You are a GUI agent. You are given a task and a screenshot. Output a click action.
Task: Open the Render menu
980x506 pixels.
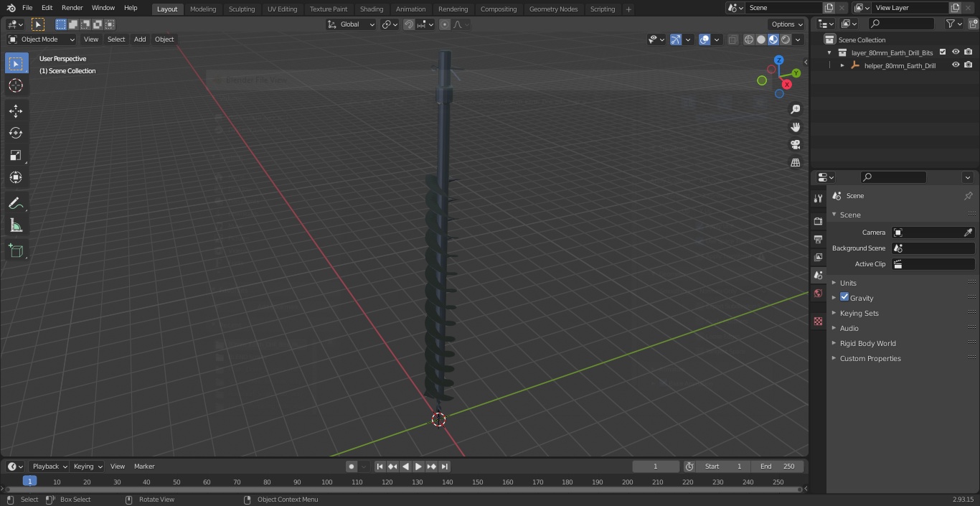pos(72,8)
